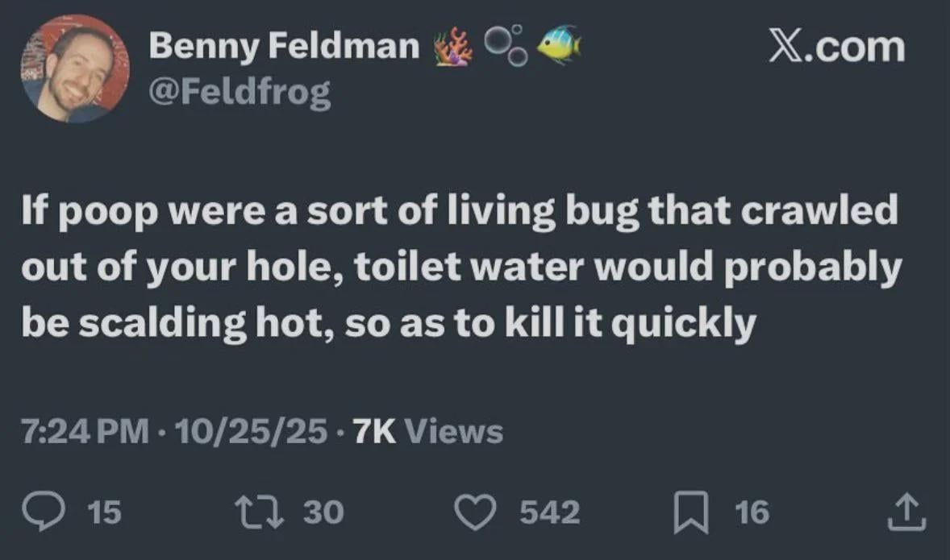The height and width of the screenshot is (560, 950).
Task: Open the Benny Feldman display name link
Action: coord(285,47)
